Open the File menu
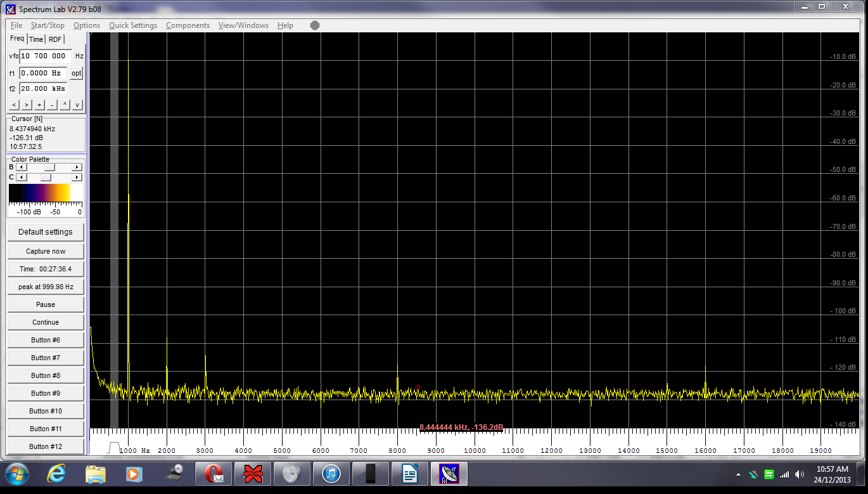This screenshot has height=494, width=868. pos(16,25)
